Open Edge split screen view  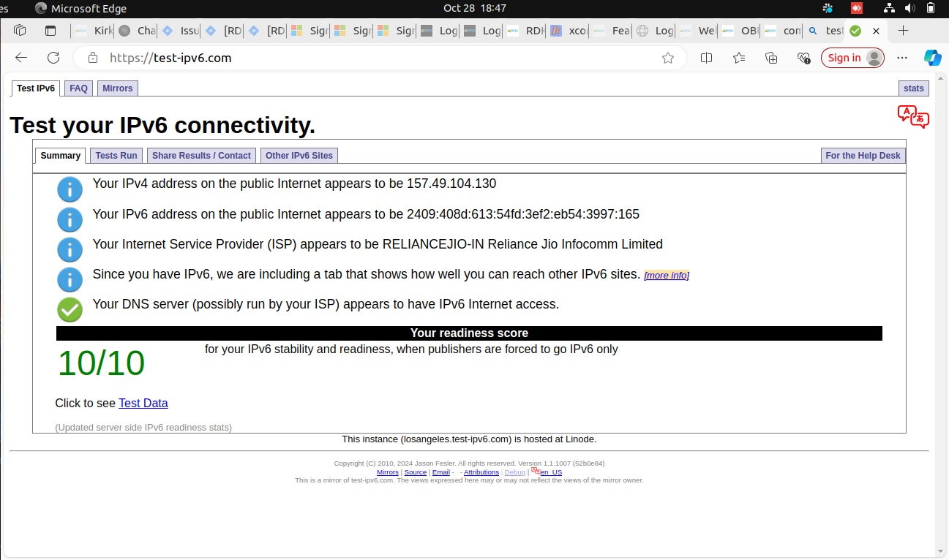point(706,58)
